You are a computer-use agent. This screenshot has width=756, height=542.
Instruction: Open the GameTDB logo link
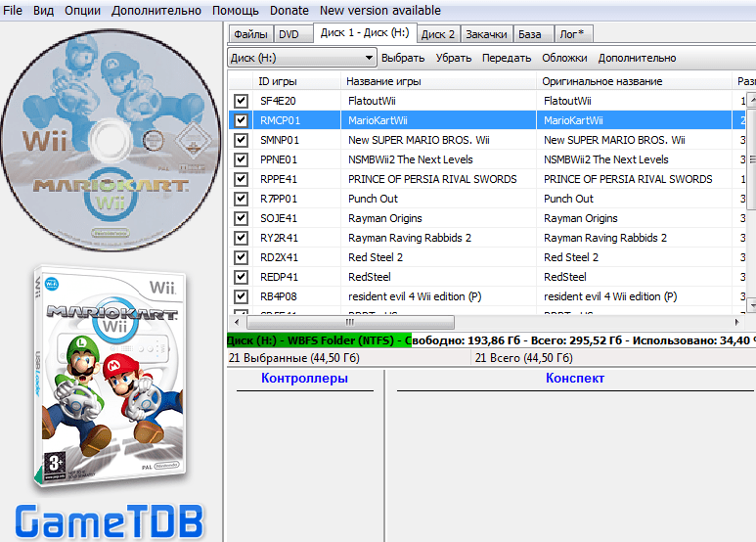[x=110, y=520]
